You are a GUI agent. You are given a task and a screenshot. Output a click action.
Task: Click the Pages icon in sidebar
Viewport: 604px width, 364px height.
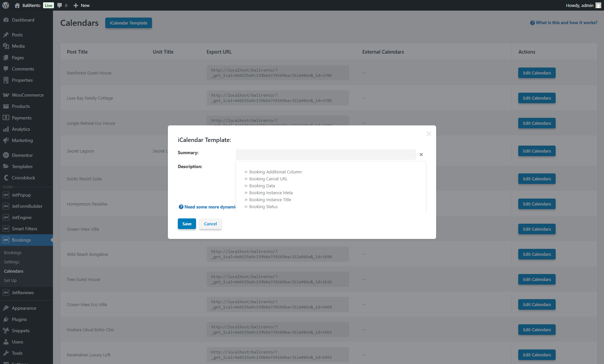point(6,58)
